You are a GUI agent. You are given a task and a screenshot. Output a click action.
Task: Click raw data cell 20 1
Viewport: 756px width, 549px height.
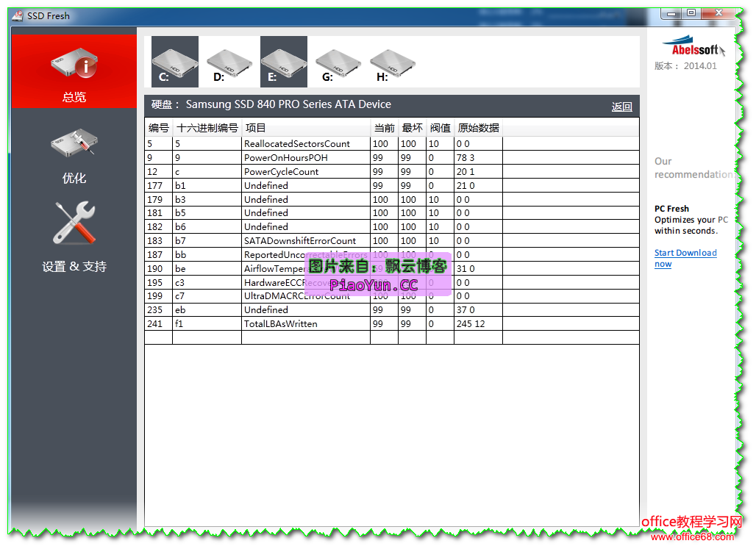478,171
